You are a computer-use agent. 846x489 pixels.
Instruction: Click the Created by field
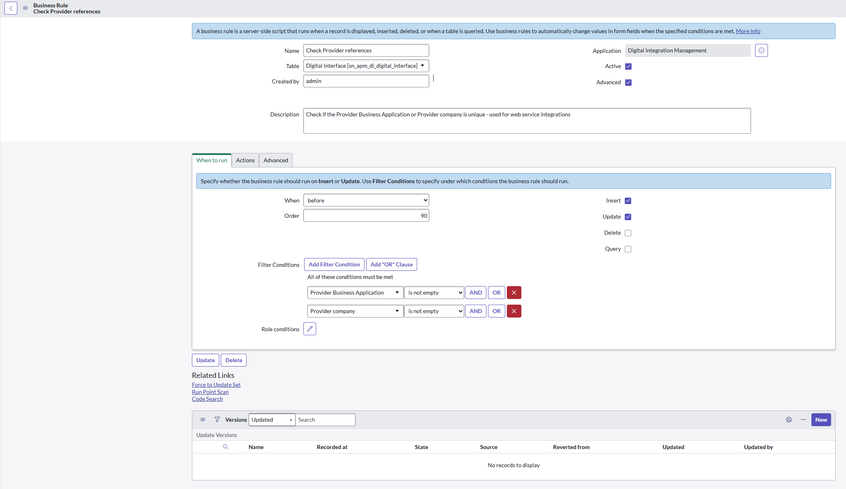pos(366,81)
